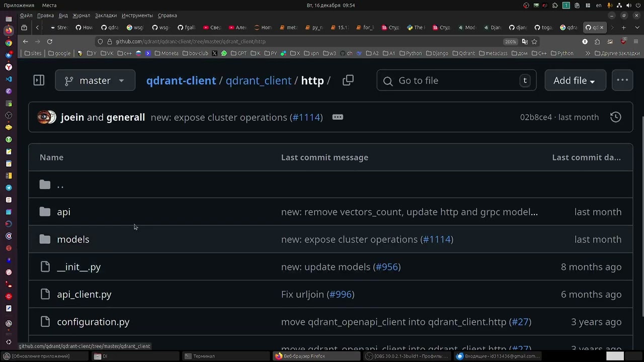Click the commit author avatar
The image size is (644, 362).
pyautogui.click(x=47, y=117)
